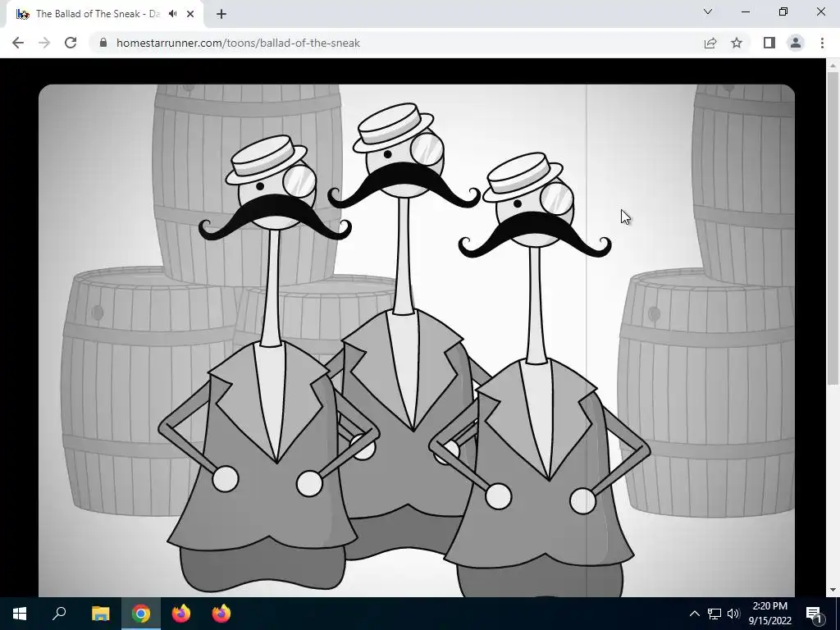Open the volume control in system tray

(x=733, y=614)
